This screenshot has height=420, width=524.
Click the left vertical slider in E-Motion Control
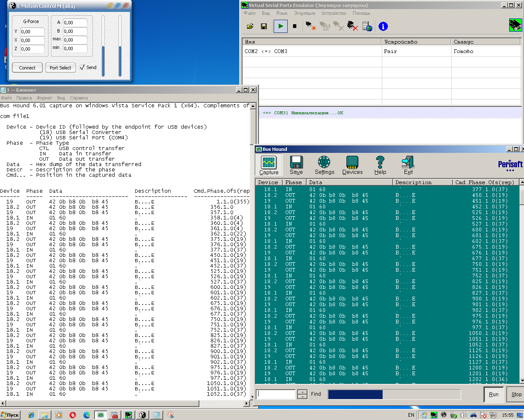tap(103, 46)
